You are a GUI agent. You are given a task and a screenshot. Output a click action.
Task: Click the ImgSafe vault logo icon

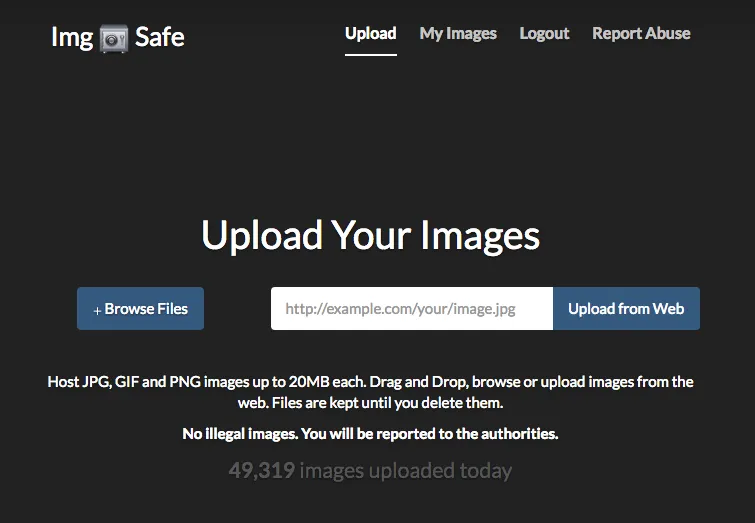point(114,38)
